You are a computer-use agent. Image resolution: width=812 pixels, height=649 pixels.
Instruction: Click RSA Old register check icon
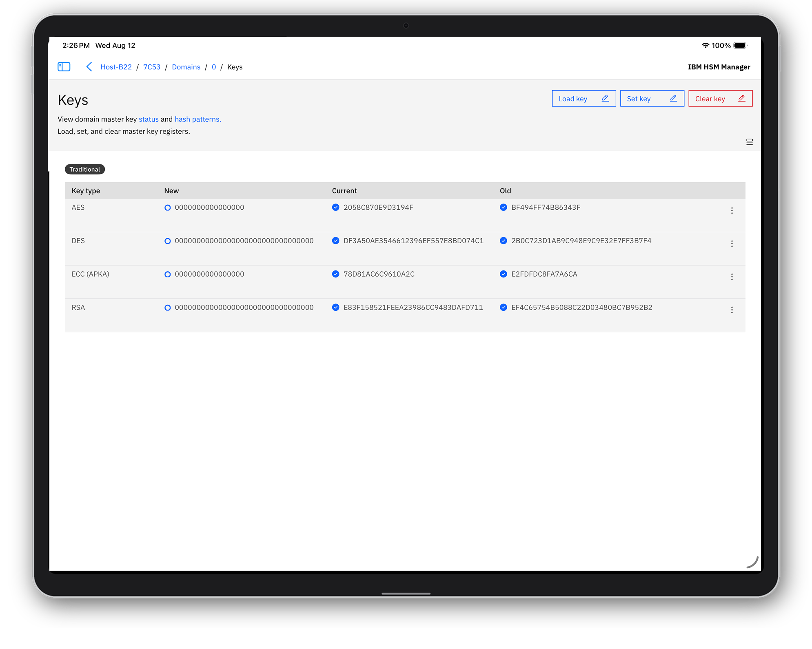504,307
